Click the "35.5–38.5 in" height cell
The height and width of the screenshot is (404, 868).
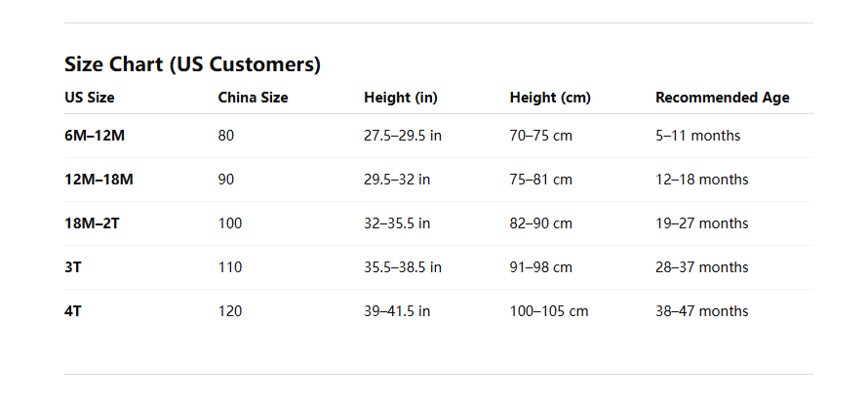click(x=403, y=267)
